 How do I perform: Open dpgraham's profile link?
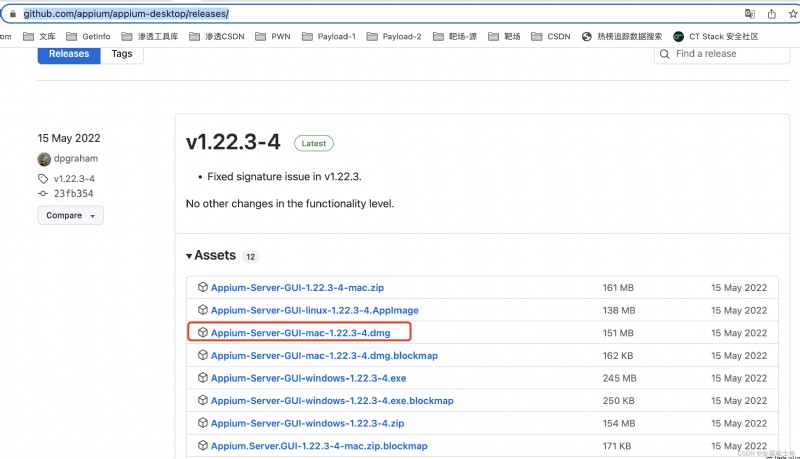[x=76, y=159]
